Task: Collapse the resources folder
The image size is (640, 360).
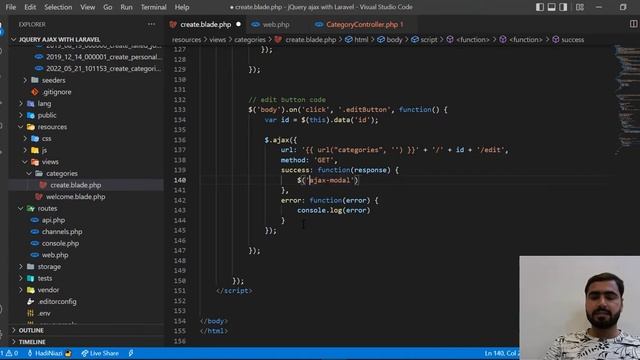Action: coord(52,127)
